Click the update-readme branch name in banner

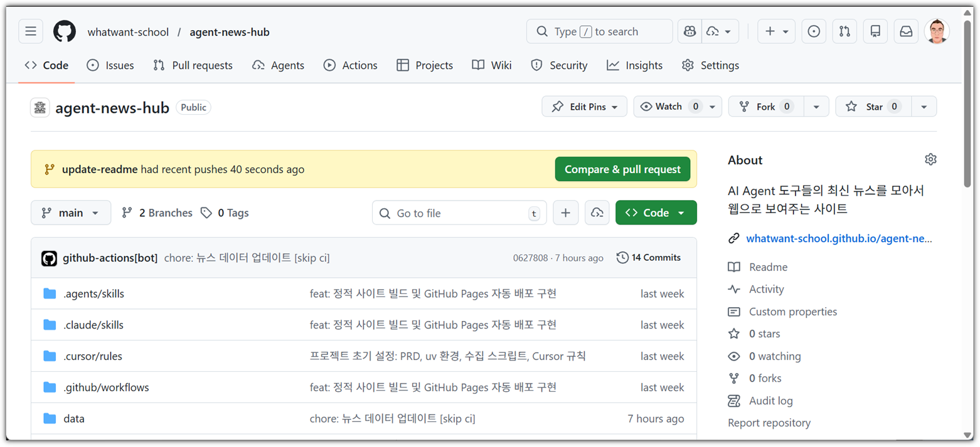click(x=100, y=169)
